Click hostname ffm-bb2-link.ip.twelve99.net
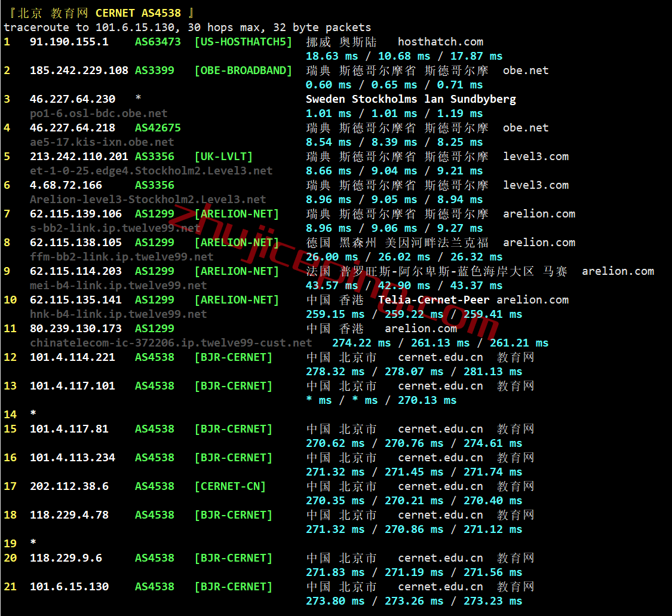 pyautogui.click(x=122, y=257)
